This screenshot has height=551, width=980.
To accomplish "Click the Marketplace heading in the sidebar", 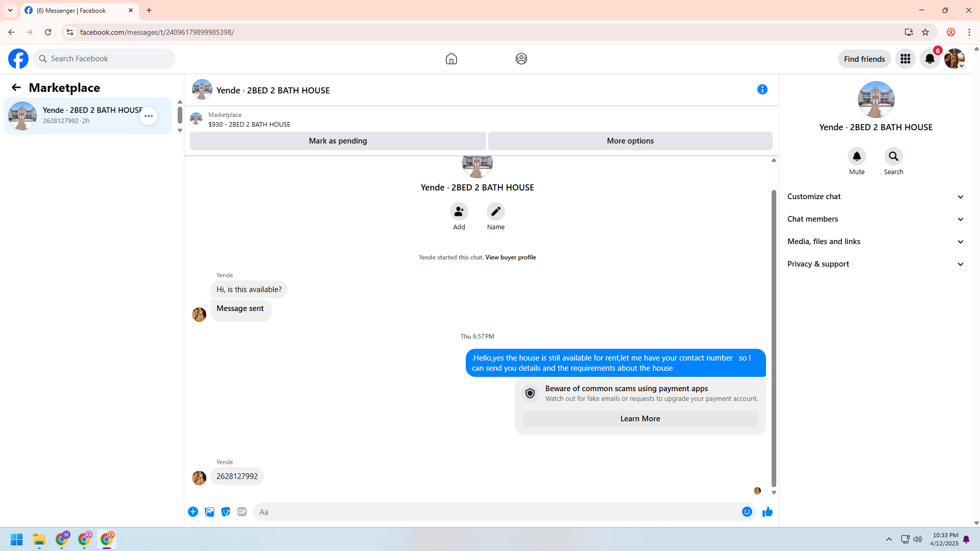I will point(64,88).
